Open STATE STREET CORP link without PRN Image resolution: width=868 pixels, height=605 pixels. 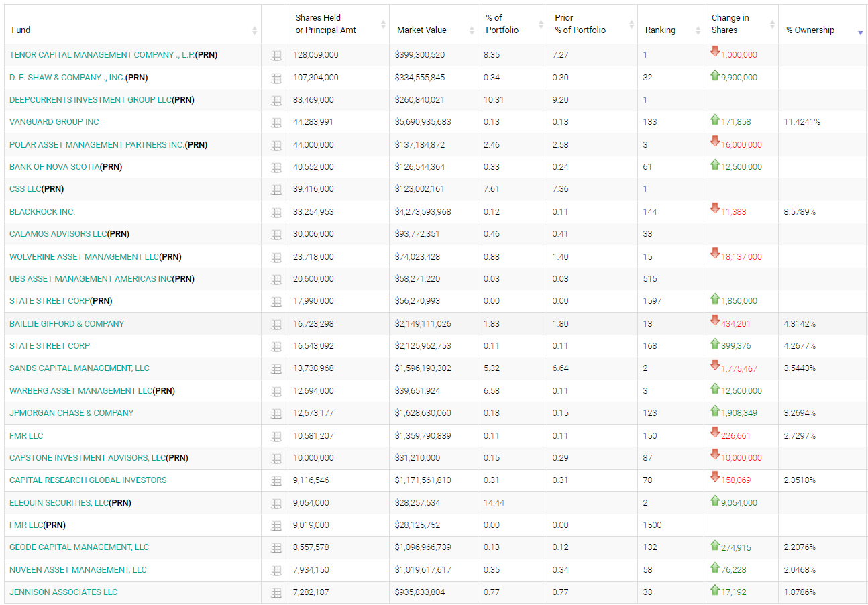[x=50, y=346]
